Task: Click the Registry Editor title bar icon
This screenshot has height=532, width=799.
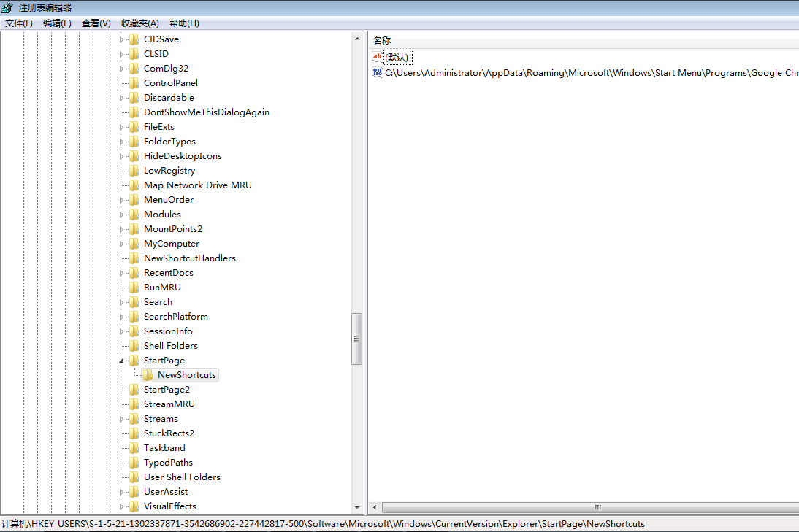Action: tap(7, 7)
